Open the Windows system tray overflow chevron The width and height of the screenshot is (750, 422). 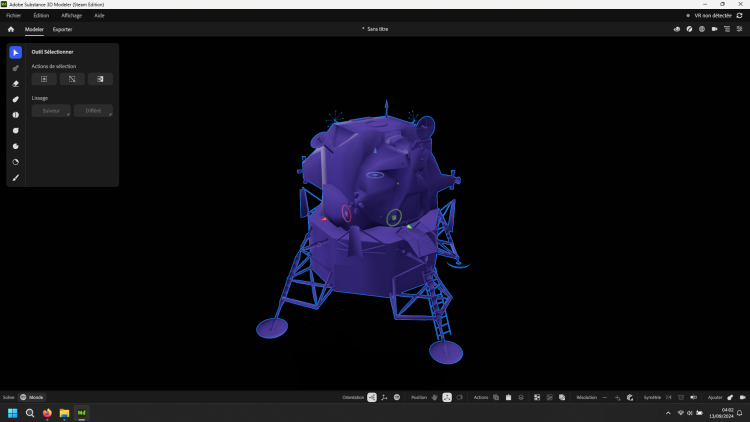(668, 413)
